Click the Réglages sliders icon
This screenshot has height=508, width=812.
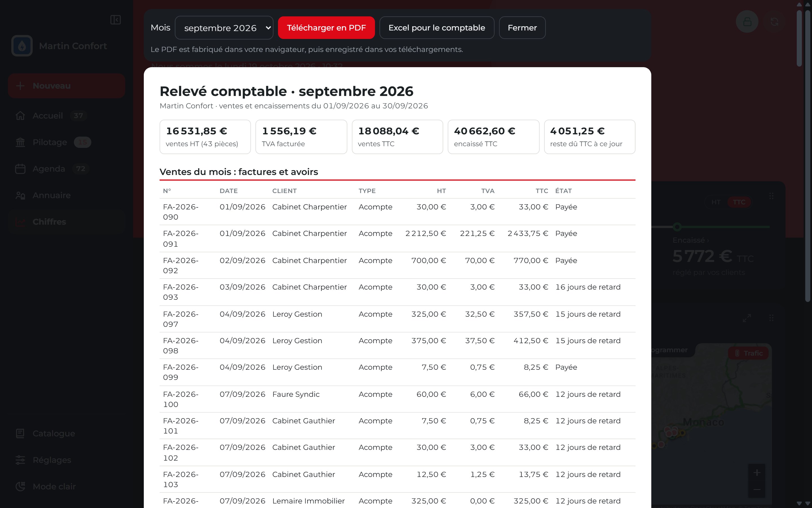20,460
